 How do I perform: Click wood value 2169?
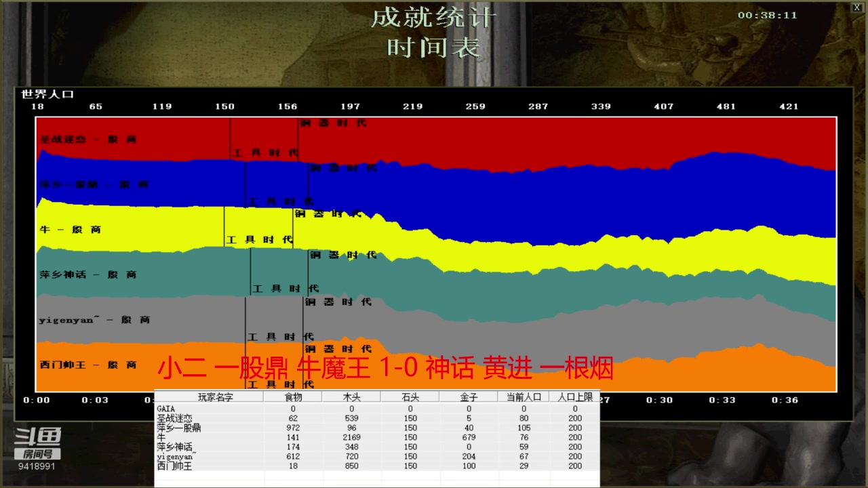pos(351,438)
